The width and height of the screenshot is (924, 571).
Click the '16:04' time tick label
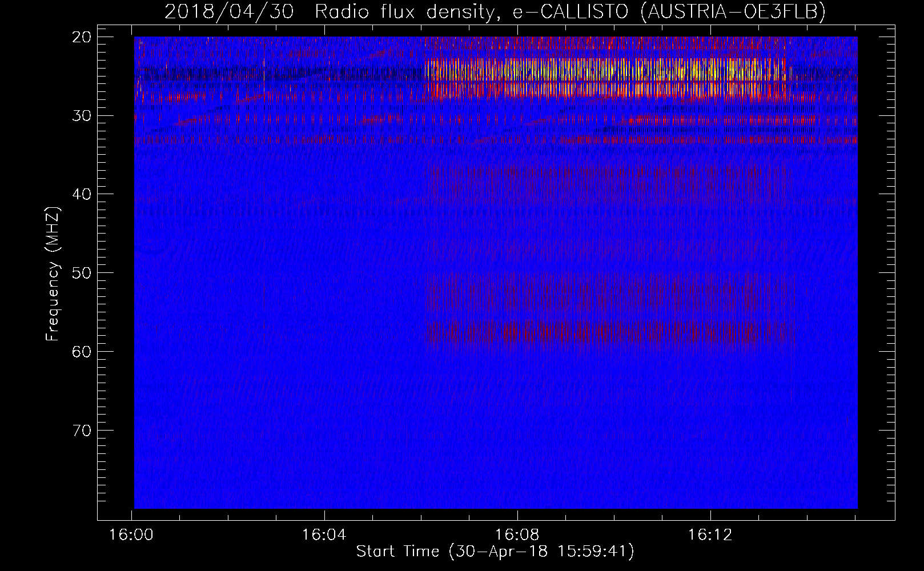[x=324, y=535]
